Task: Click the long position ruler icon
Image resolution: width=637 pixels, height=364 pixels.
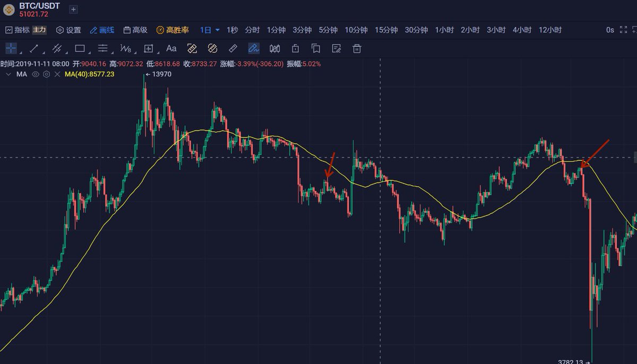Action: point(192,48)
